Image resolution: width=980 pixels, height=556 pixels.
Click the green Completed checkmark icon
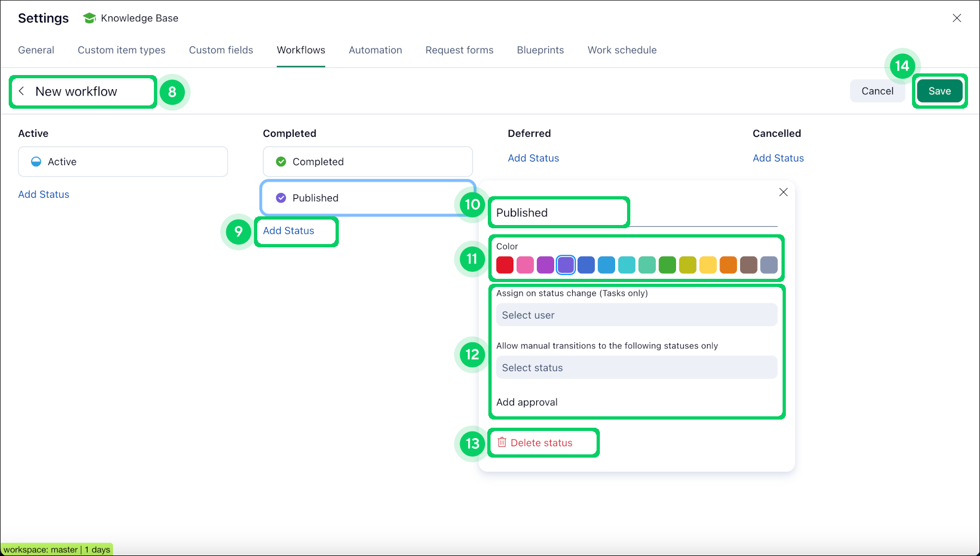281,161
